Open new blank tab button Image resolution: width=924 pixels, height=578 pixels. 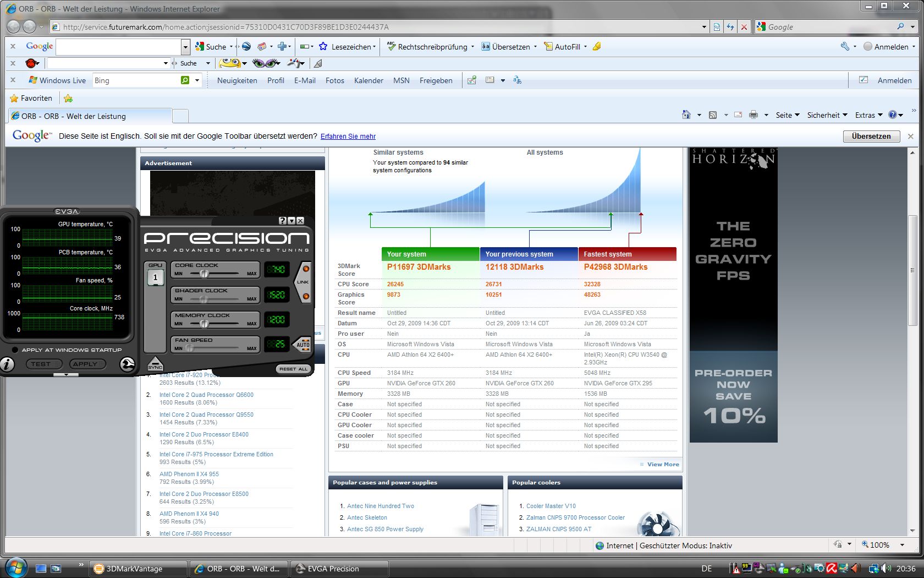point(180,116)
